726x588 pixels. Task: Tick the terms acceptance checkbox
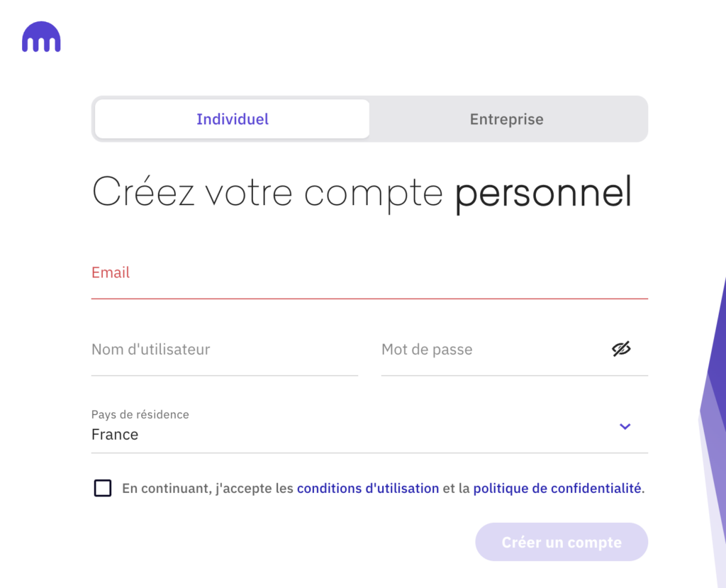(x=103, y=488)
